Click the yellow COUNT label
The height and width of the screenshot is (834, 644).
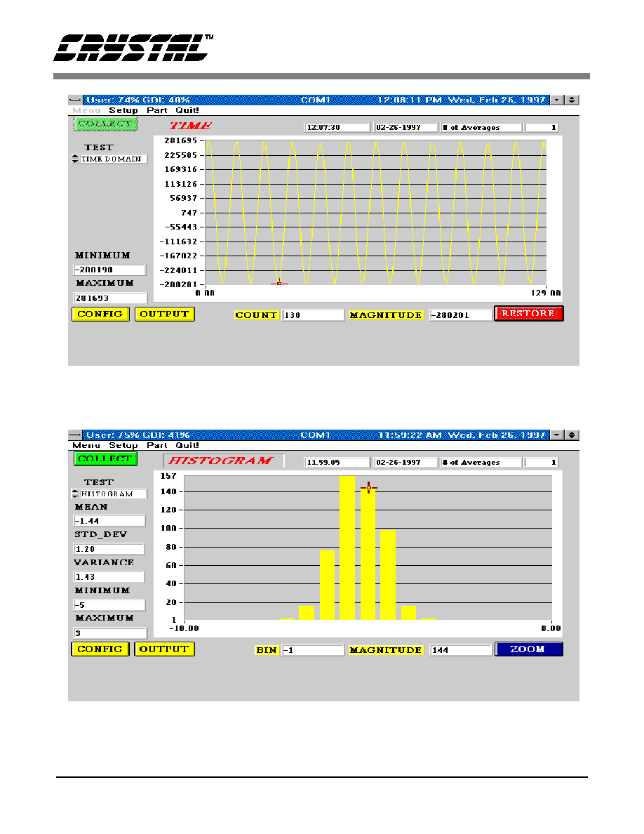pos(256,315)
